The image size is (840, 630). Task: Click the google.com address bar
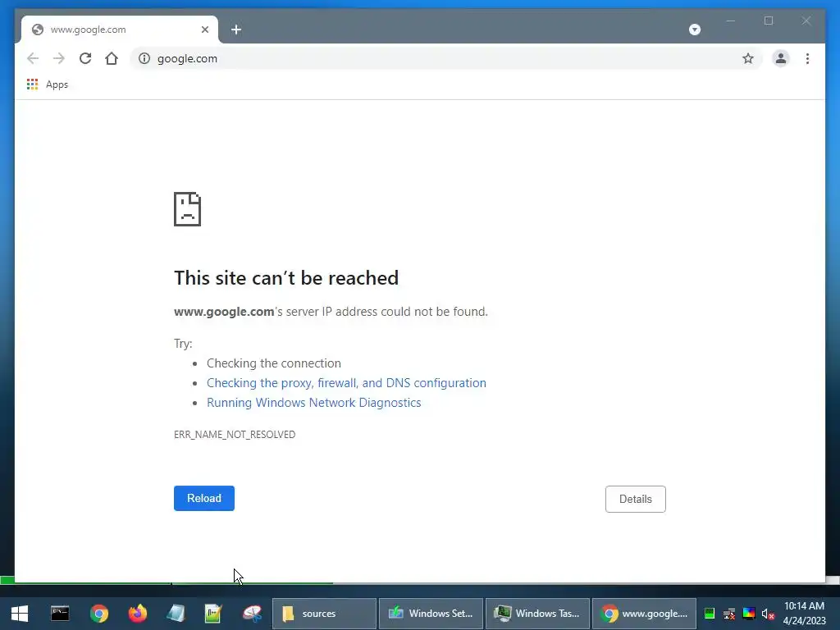445,58
